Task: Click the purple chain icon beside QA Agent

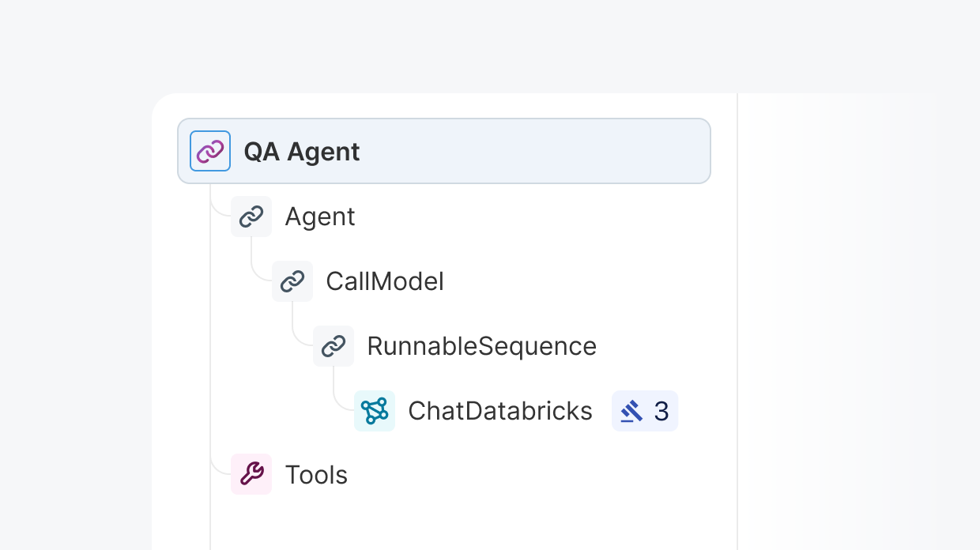Action: tap(210, 151)
